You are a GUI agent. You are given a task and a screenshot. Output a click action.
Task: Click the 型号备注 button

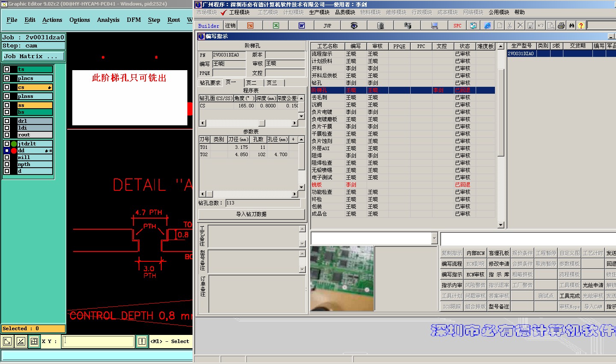coord(499,307)
